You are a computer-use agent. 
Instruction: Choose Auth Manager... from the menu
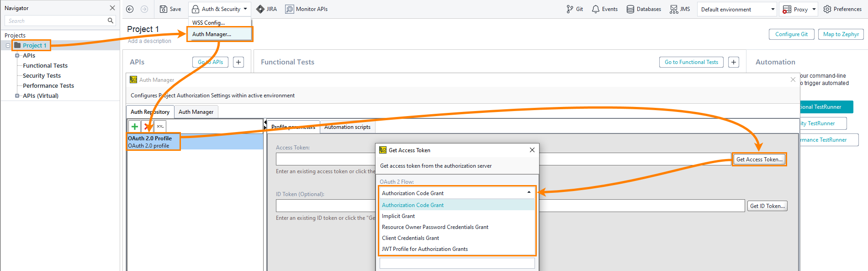pos(220,34)
